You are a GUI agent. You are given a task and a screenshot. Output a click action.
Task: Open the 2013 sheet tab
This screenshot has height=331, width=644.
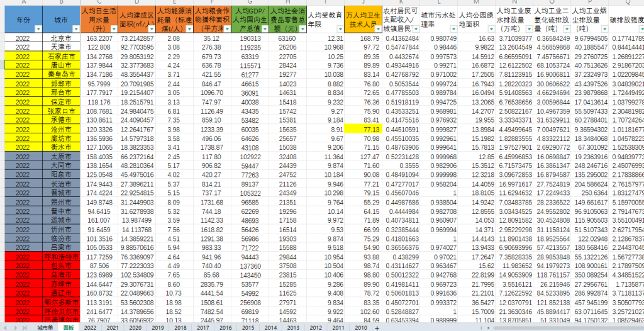tap(293, 328)
